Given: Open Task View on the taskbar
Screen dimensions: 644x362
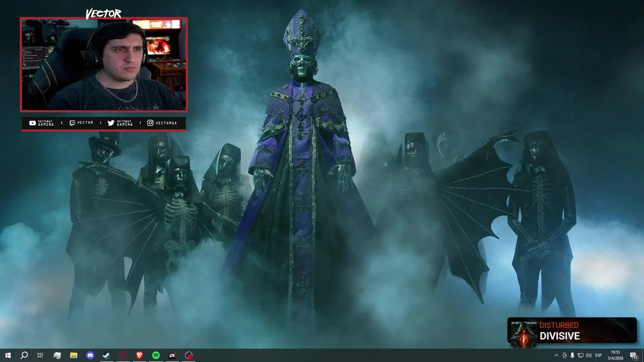Looking at the screenshot, I should pyautogui.click(x=40, y=355).
